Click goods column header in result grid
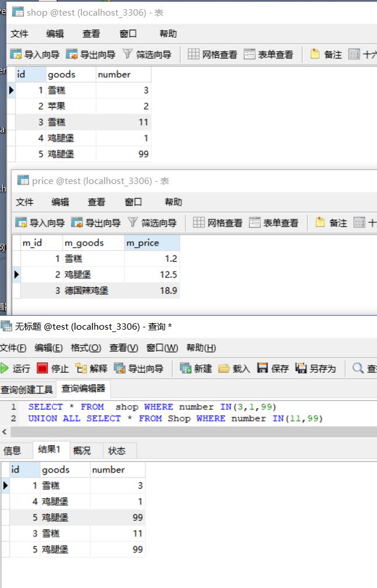Screen dimensions: 377x588 point(56,470)
